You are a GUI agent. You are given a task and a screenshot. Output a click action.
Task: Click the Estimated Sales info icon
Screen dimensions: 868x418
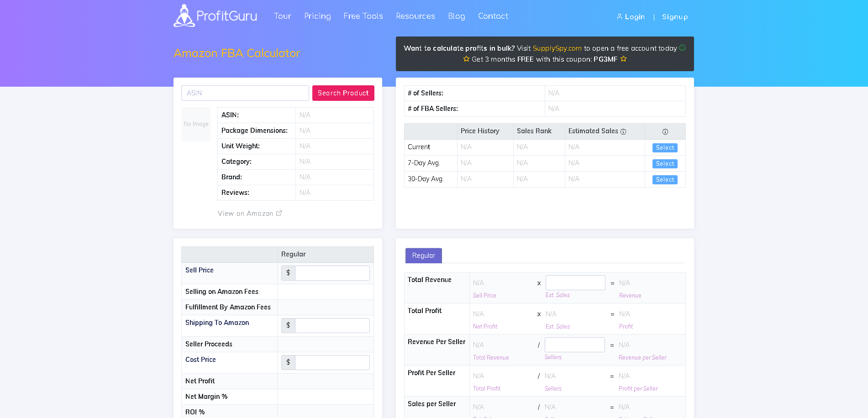point(623,131)
